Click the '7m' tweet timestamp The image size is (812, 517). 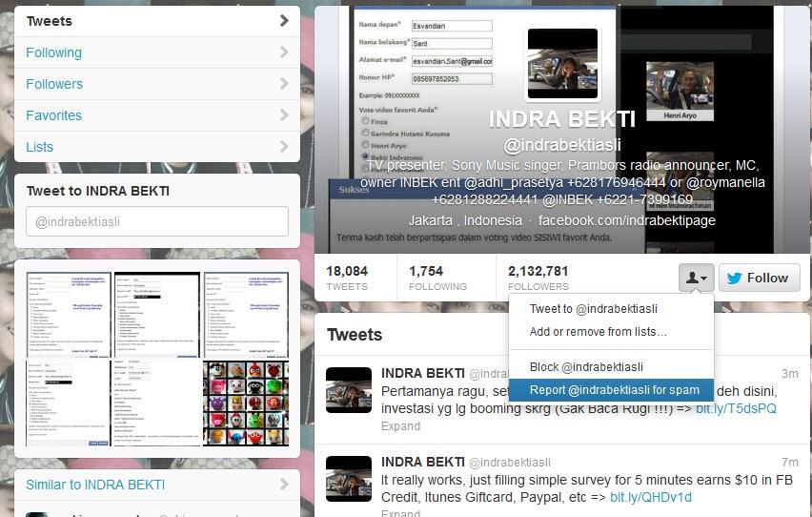[x=790, y=462]
